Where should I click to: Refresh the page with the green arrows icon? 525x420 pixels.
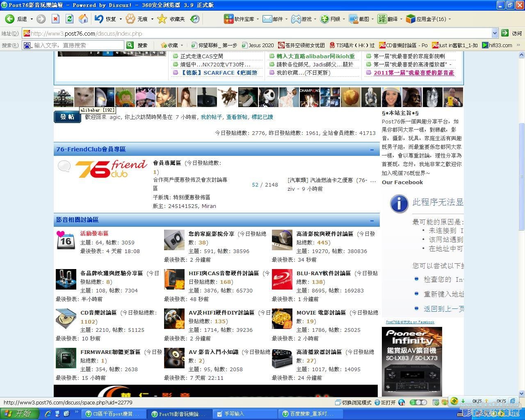(x=69, y=19)
